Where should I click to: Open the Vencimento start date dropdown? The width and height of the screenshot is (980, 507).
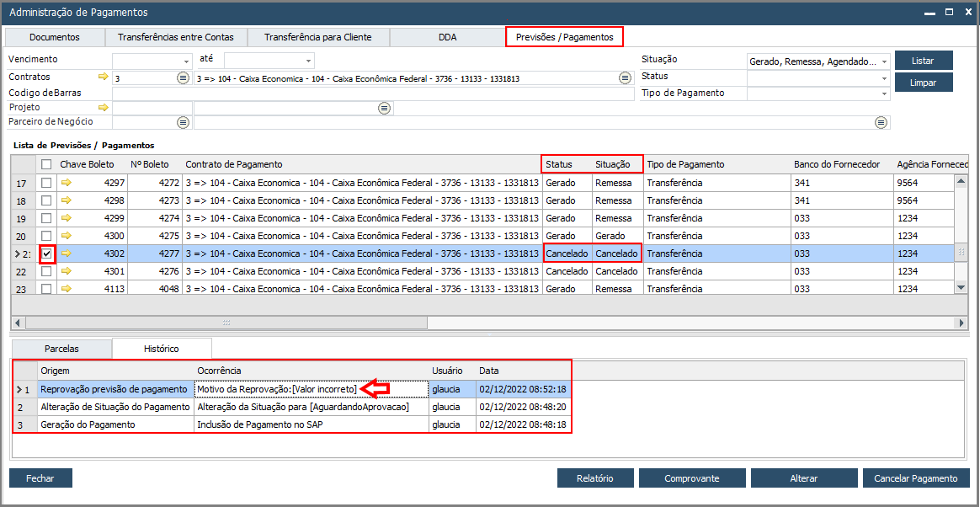[186, 61]
